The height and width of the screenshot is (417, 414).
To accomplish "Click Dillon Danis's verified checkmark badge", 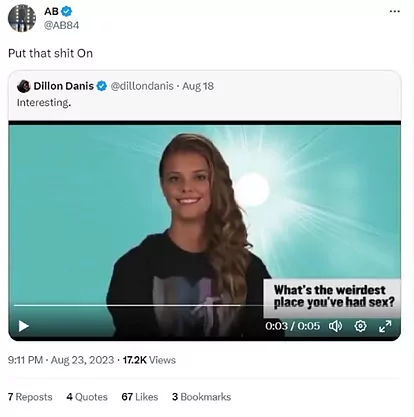I will coord(102,86).
